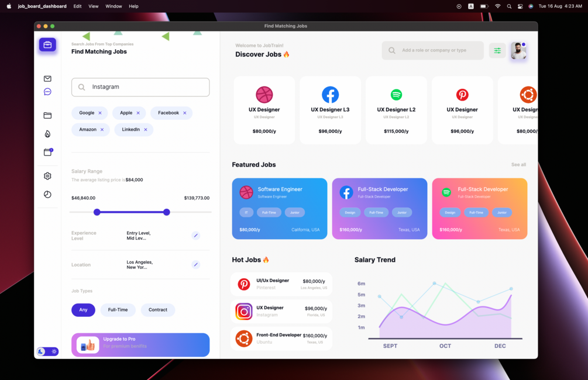Open Control Center in menu bar
Screen dimensions: 588x380
[520, 6]
